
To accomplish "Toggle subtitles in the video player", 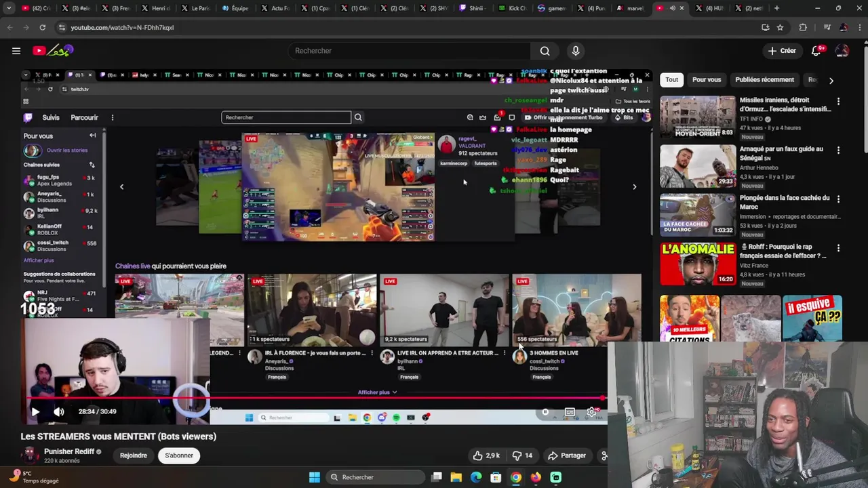I will [570, 411].
